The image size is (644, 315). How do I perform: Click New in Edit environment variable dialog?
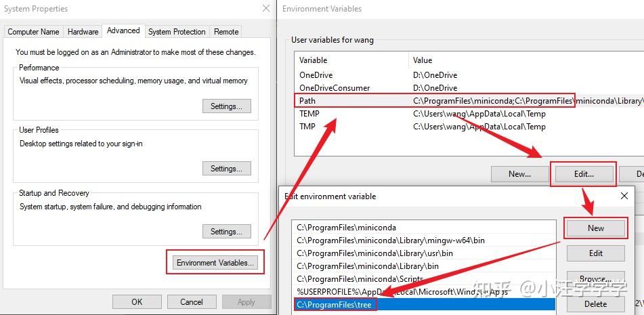point(595,228)
